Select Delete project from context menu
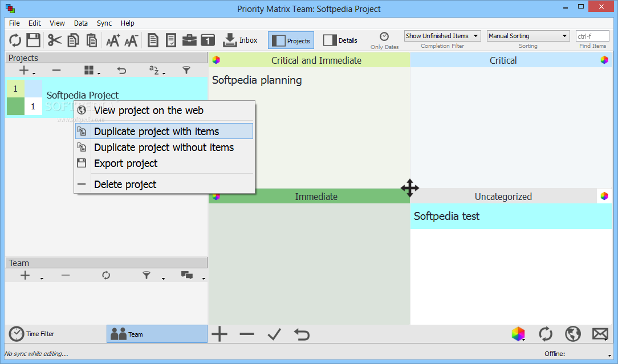The width and height of the screenshot is (618, 364). click(x=164, y=185)
